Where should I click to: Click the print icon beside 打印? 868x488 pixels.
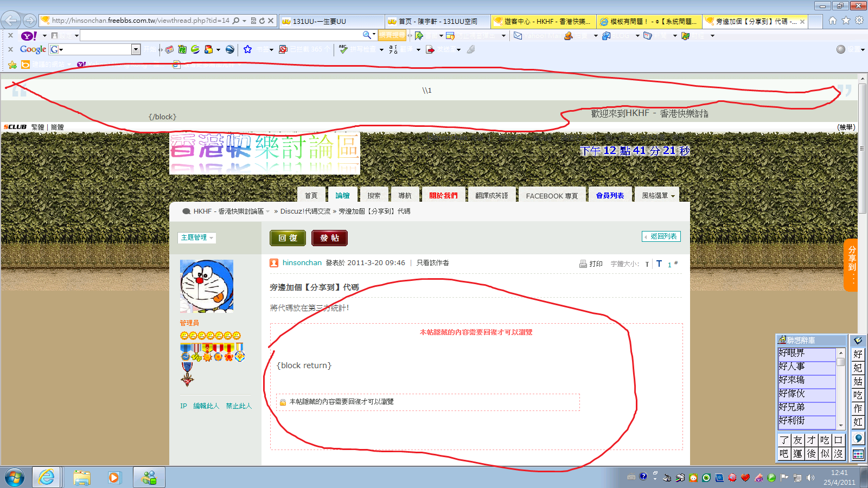click(583, 264)
